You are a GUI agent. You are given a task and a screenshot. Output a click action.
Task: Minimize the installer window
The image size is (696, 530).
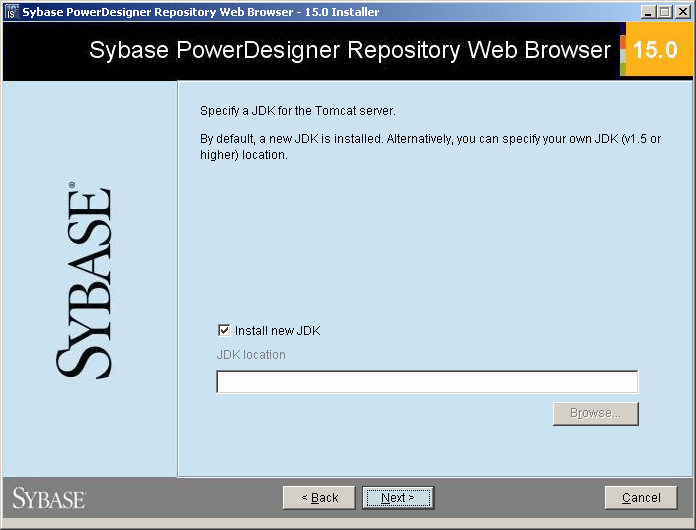click(649, 12)
